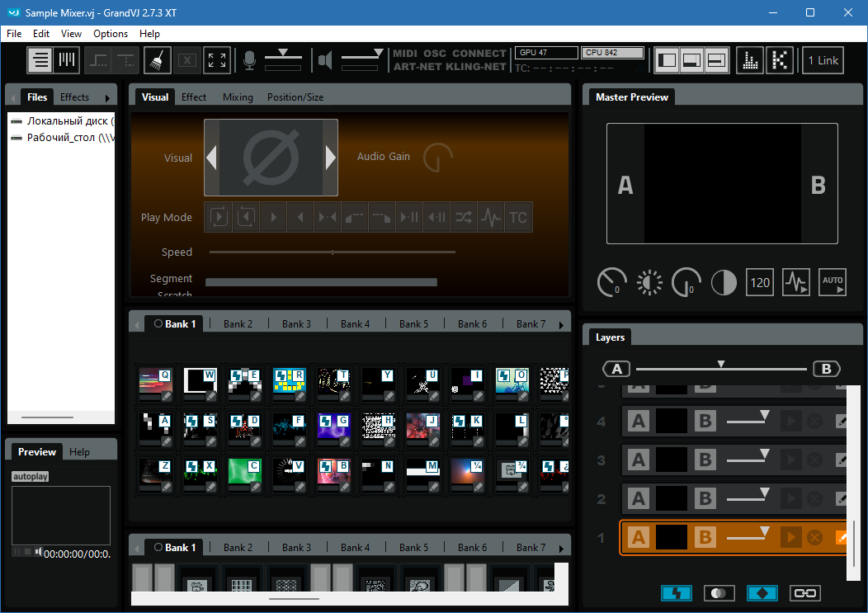
Task: Toggle master audio pulse button
Action: click(x=796, y=282)
